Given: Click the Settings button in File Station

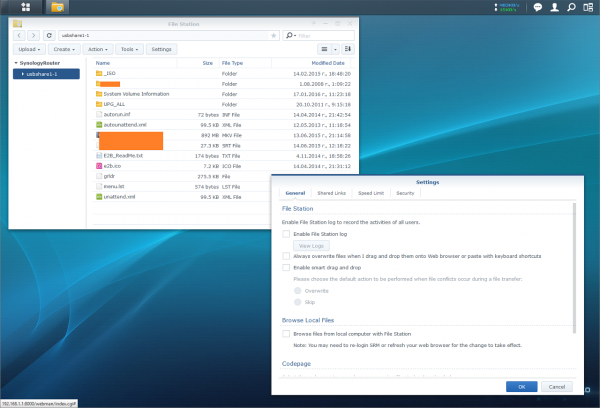Looking at the screenshot, I should [161, 49].
